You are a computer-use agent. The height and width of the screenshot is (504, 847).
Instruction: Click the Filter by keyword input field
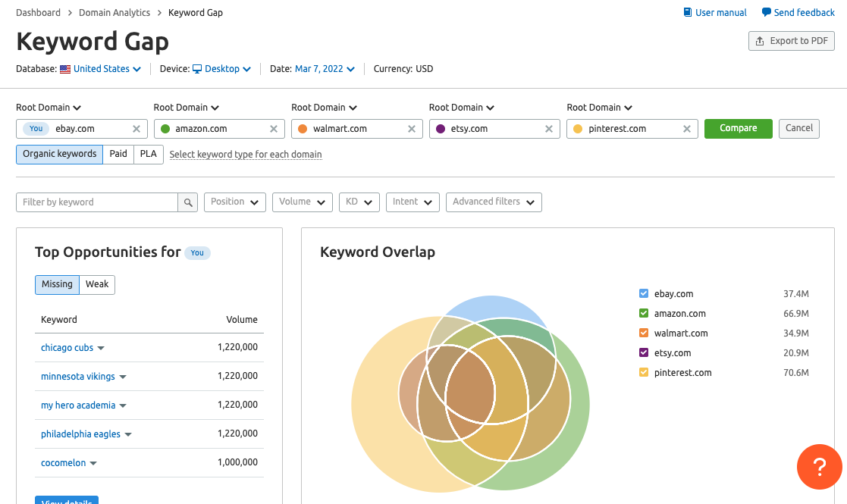tap(97, 202)
